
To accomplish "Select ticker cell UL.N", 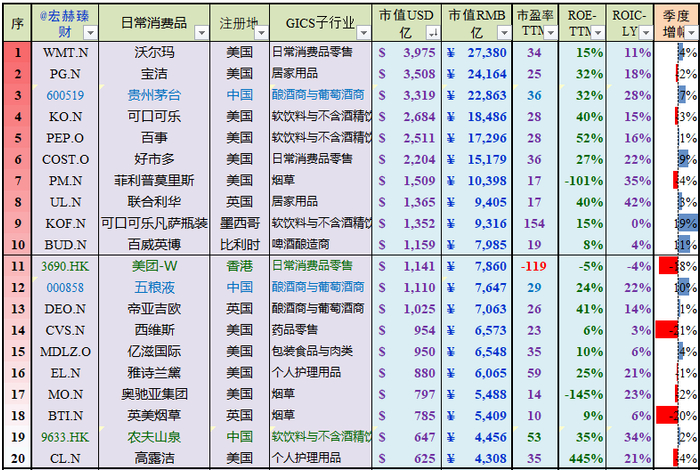I will 65,202.
